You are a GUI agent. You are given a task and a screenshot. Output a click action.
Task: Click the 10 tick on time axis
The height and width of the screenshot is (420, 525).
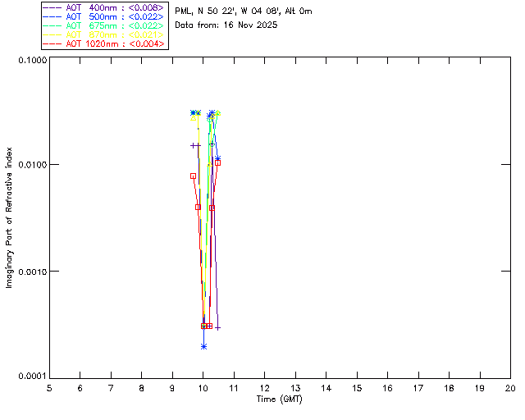pyautogui.click(x=203, y=388)
